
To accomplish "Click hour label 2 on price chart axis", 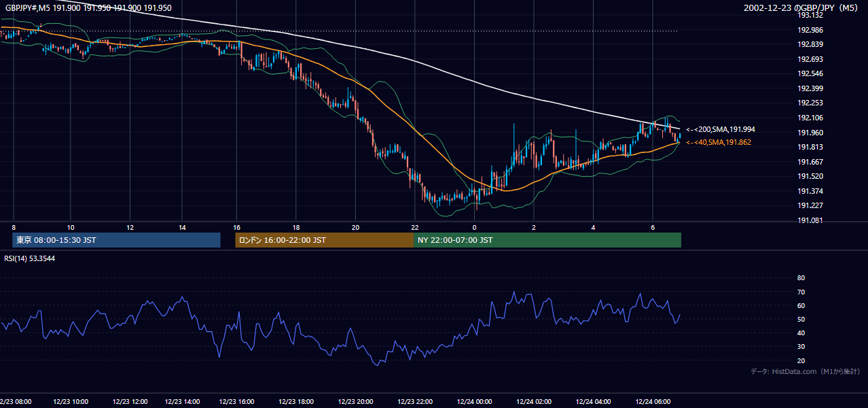I will pyautogui.click(x=534, y=227).
